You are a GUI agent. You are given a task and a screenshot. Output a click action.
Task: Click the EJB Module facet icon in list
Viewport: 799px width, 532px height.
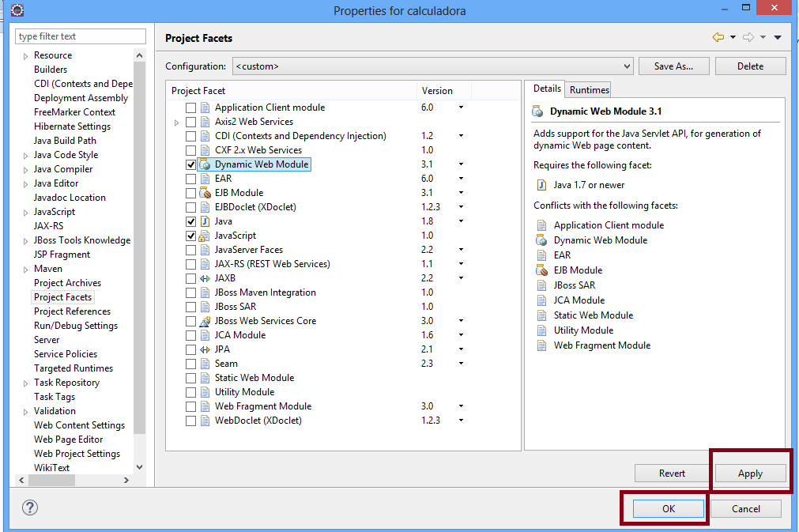pyautogui.click(x=205, y=193)
